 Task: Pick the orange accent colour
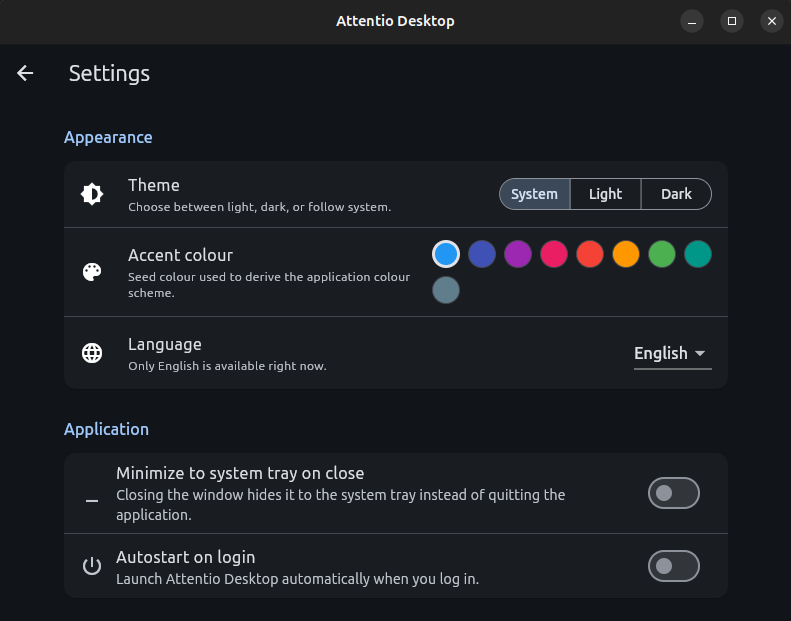[x=626, y=254]
